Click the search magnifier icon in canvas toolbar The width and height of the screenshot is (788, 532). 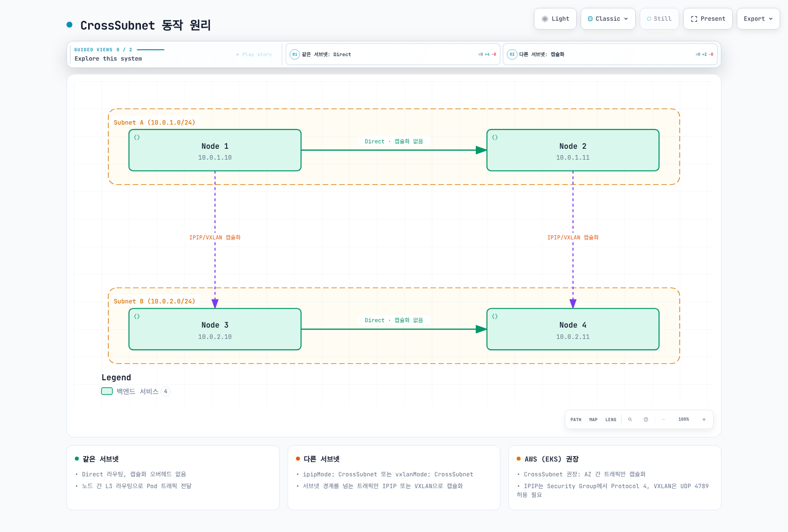630,420
